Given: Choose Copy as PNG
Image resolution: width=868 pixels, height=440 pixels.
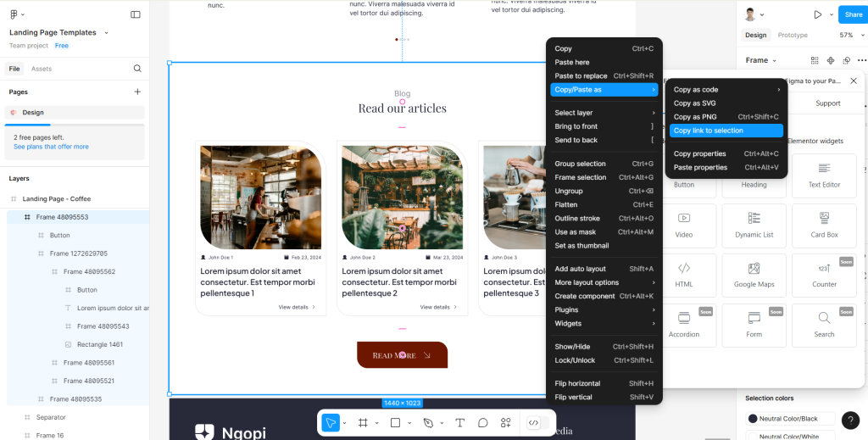Looking at the screenshot, I should [x=726, y=117].
